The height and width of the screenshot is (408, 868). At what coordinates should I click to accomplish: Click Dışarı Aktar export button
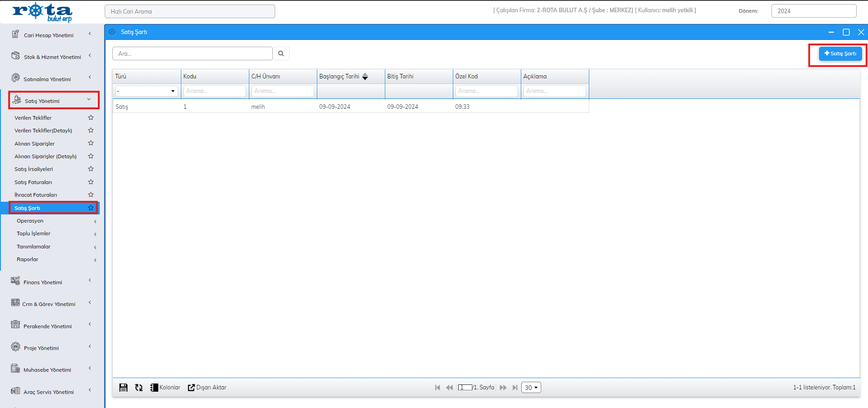click(x=207, y=388)
